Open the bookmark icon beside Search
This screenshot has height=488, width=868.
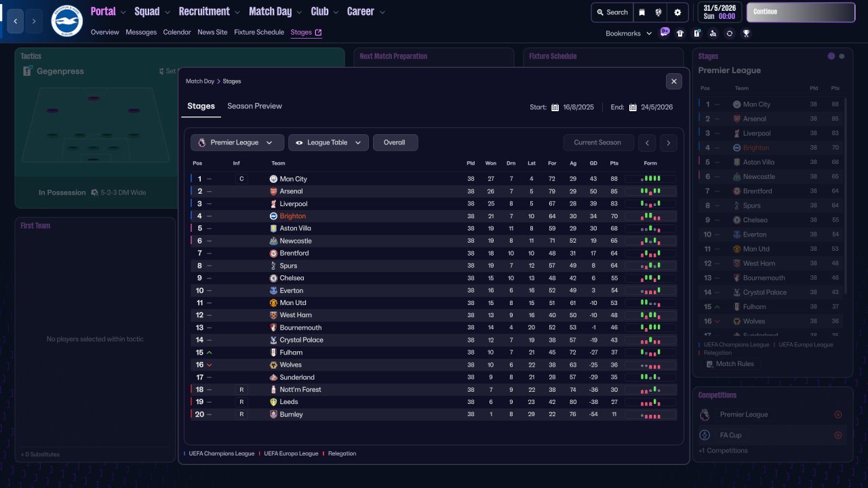[x=642, y=12]
